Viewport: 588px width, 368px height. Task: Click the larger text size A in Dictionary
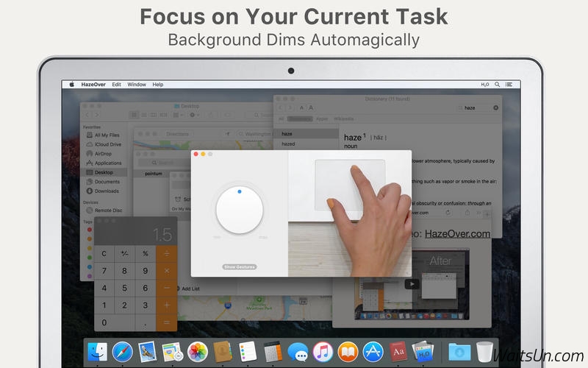(310, 107)
